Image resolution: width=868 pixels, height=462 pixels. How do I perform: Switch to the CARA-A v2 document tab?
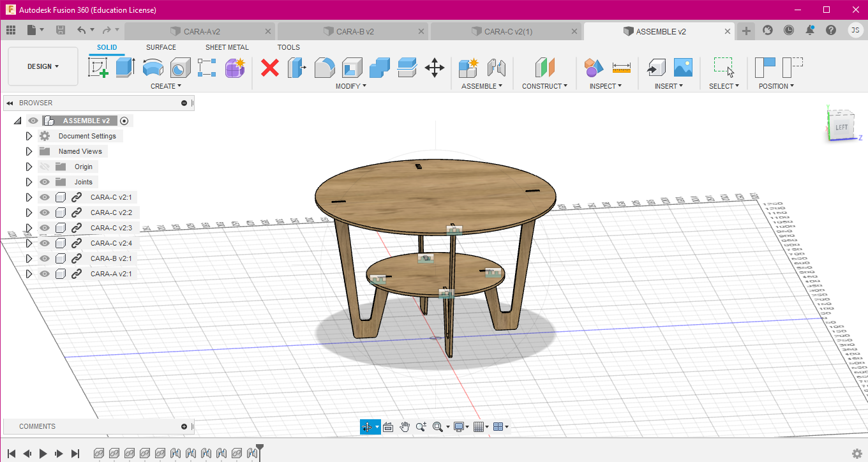click(201, 31)
